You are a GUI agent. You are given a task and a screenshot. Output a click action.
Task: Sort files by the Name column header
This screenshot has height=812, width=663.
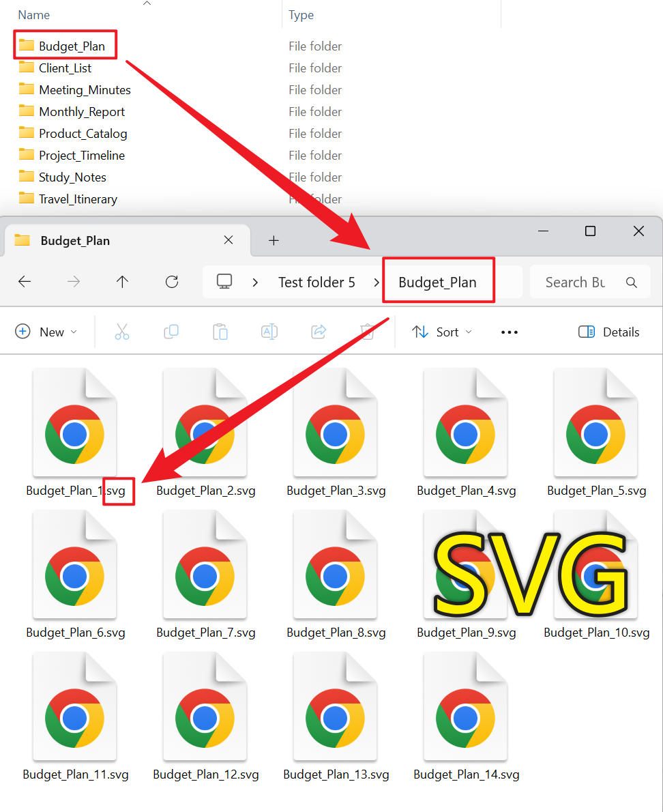point(34,14)
